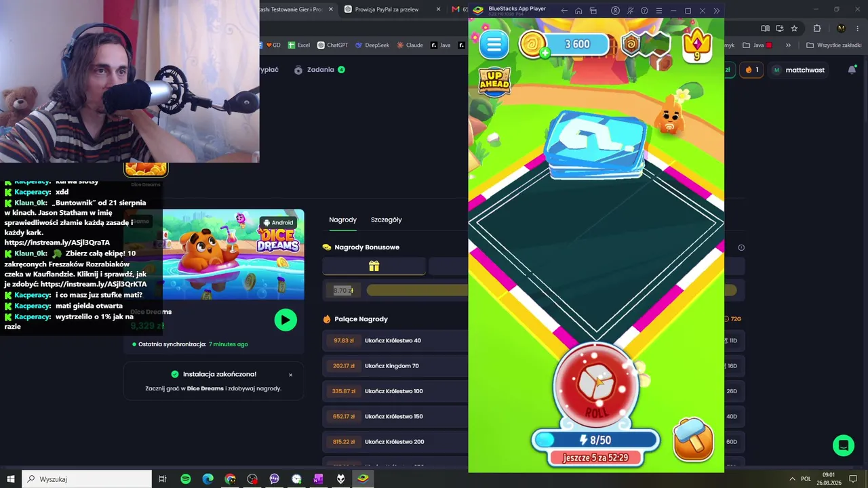Tap the shield icon beside the coin counter
This screenshot has width=868, height=488.
click(x=631, y=44)
